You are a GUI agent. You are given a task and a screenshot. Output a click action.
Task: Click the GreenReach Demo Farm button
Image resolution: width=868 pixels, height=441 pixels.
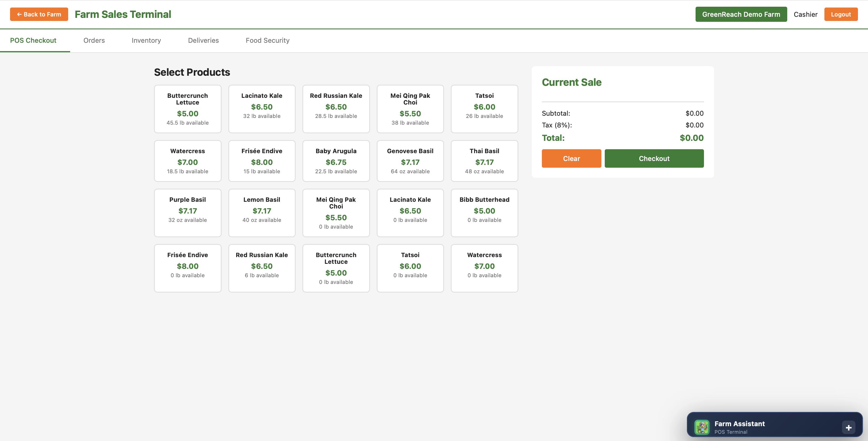[x=741, y=14]
